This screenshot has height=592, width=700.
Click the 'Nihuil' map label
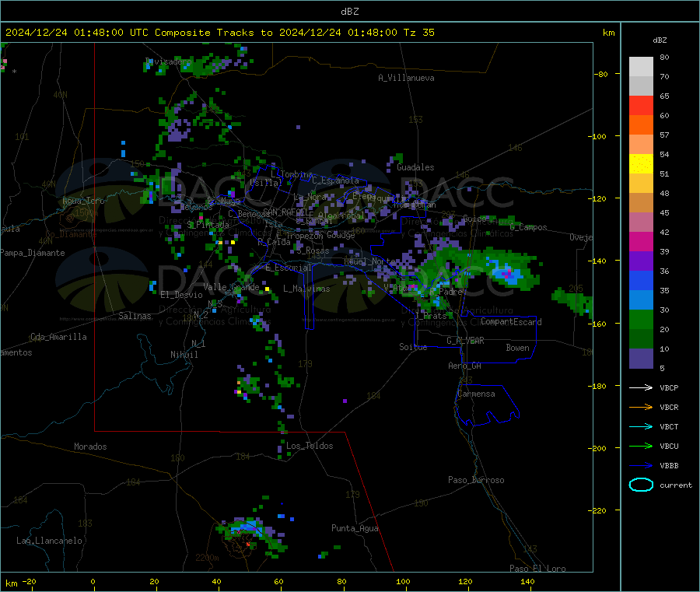pos(184,355)
